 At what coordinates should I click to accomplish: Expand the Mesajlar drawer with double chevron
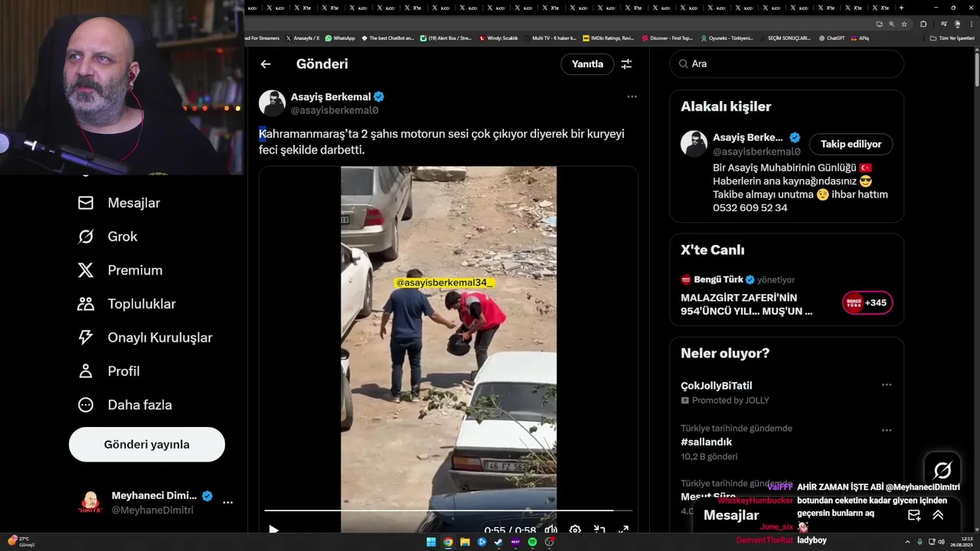pos(938,515)
